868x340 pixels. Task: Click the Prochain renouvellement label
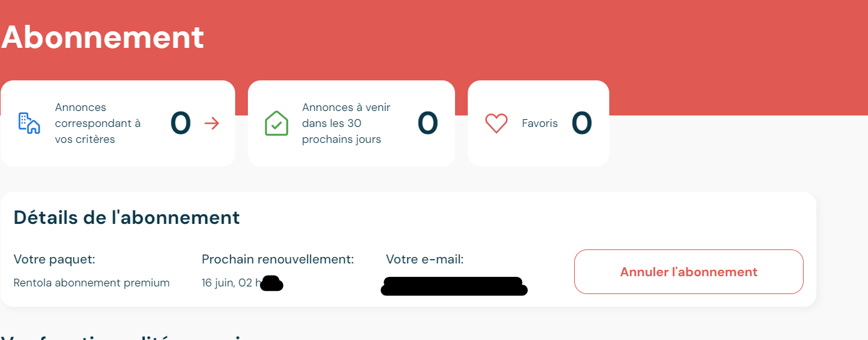[x=278, y=260]
